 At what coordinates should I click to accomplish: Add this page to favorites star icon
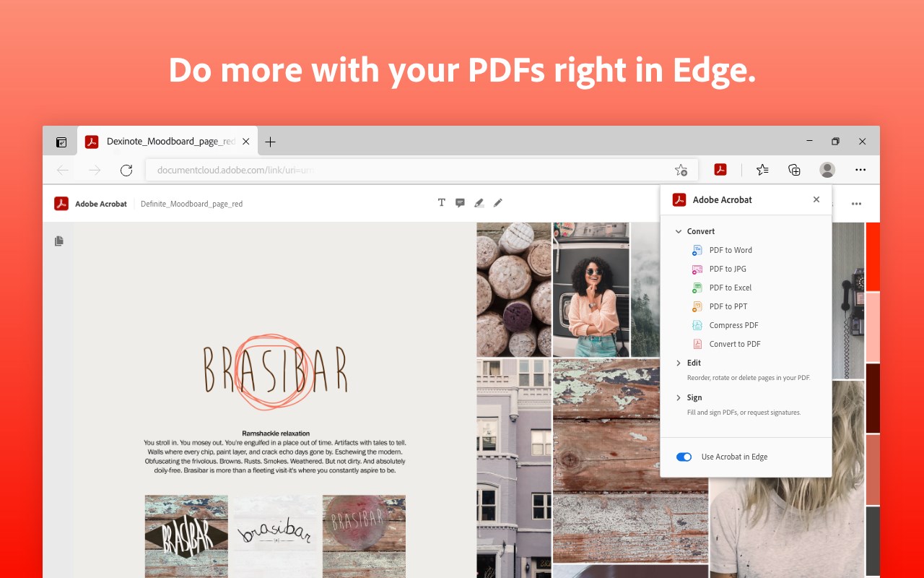[681, 170]
